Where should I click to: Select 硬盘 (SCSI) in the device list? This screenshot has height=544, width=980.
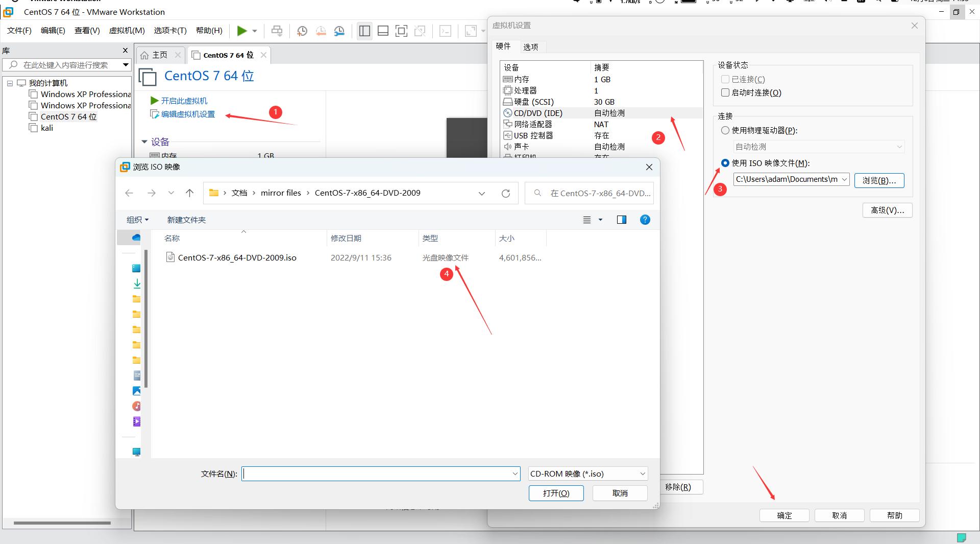tap(602, 102)
